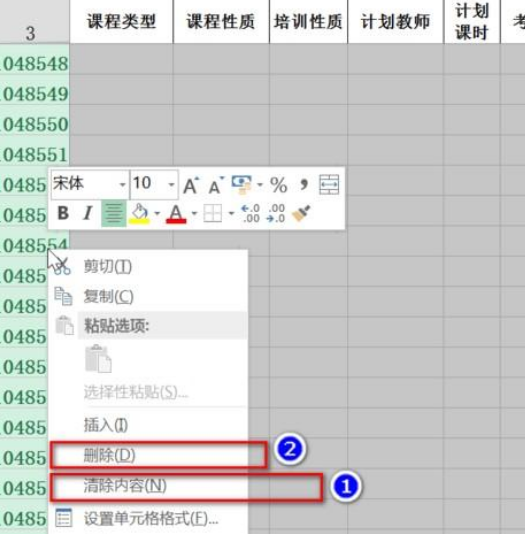
Task: Click the decrease font size icon
Action: coord(216,185)
